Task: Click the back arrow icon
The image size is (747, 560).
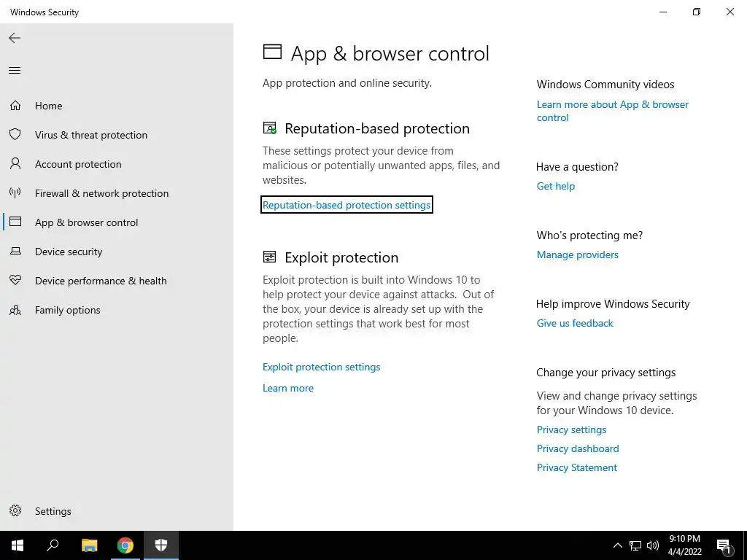Action: 15,38
